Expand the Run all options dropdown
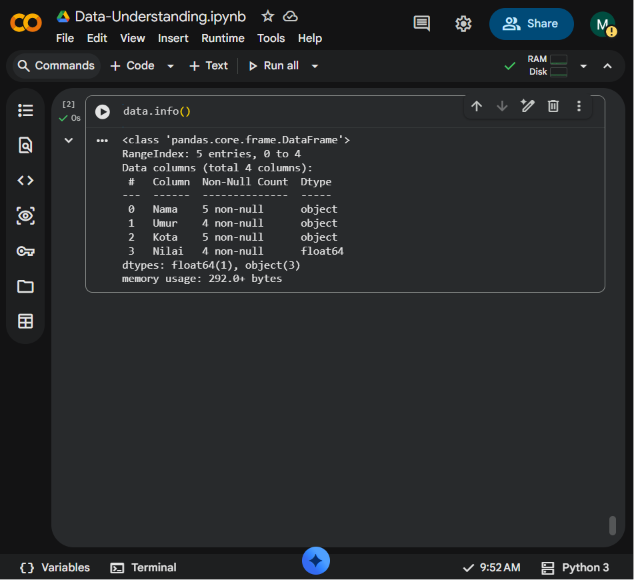The image size is (634, 580). 315,66
